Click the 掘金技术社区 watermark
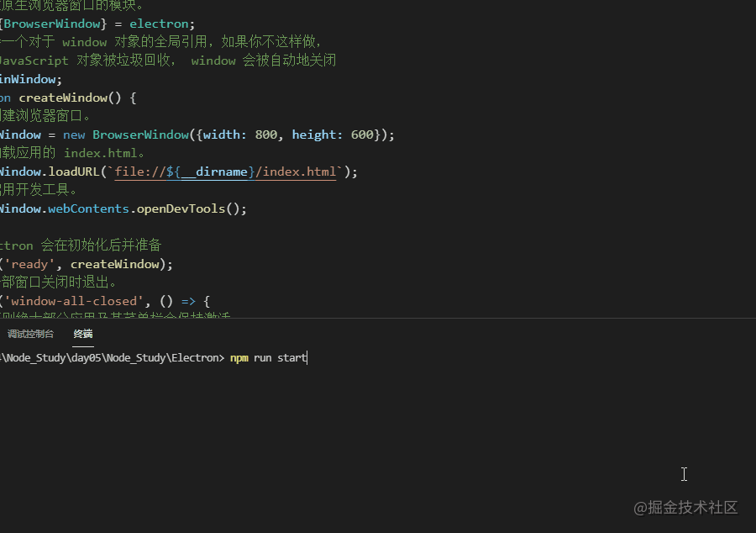 click(687, 508)
